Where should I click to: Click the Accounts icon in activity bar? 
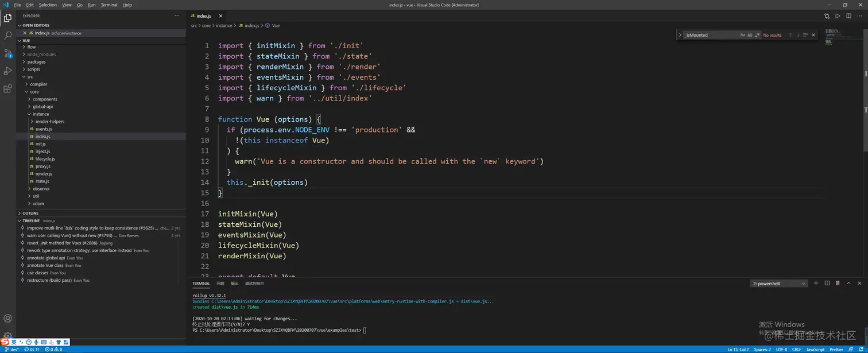(8, 319)
